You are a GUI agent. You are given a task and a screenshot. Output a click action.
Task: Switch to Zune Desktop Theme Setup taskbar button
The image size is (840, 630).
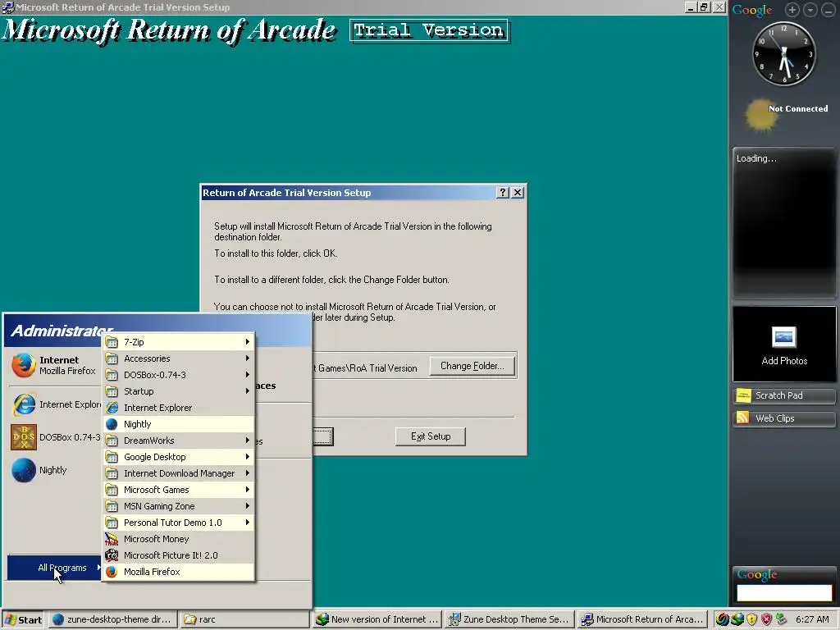point(509,619)
